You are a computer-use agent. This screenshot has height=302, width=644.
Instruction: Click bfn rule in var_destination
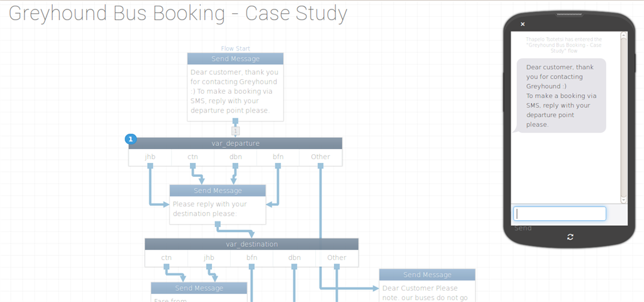252,257
